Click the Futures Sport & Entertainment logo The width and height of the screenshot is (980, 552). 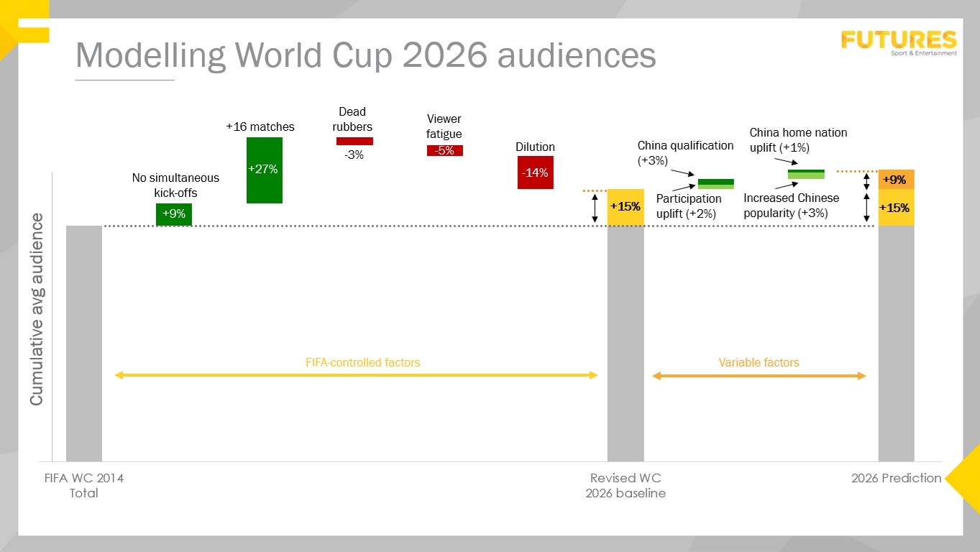[899, 42]
